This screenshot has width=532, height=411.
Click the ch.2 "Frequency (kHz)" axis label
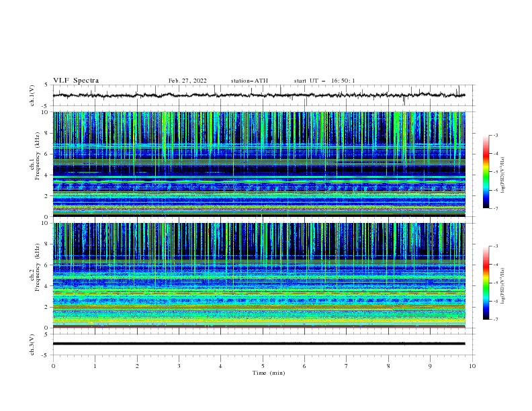tap(38, 267)
